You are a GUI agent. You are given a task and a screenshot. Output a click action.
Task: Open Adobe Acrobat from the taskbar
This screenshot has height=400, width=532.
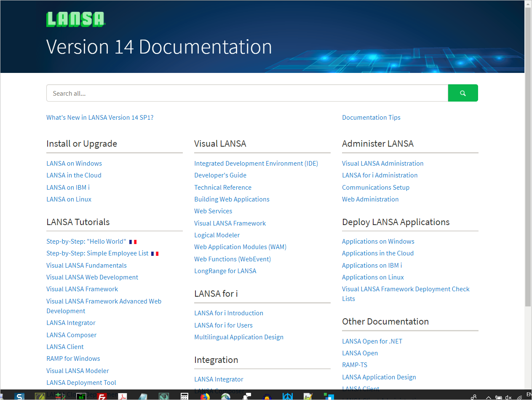pyautogui.click(x=122, y=396)
